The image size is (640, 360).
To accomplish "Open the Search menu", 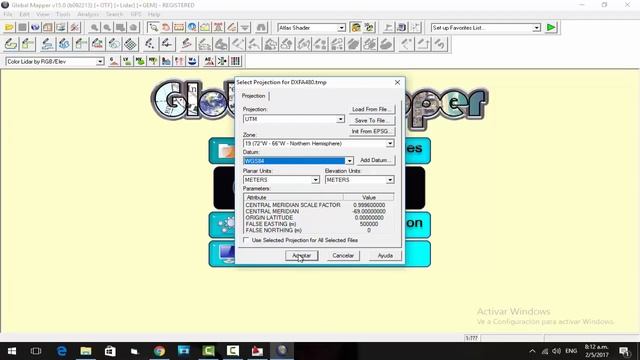I will 114,14.
